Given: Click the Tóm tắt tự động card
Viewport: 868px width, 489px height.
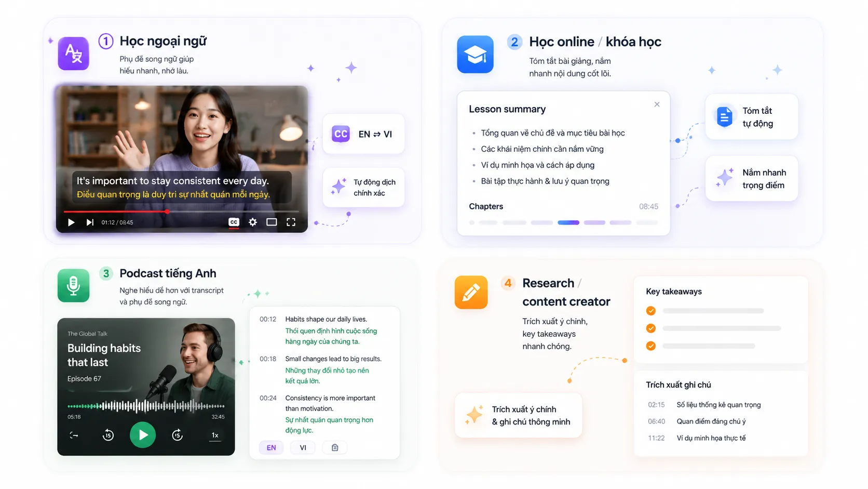Looking at the screenshot, I should click(x=752, y=117).
